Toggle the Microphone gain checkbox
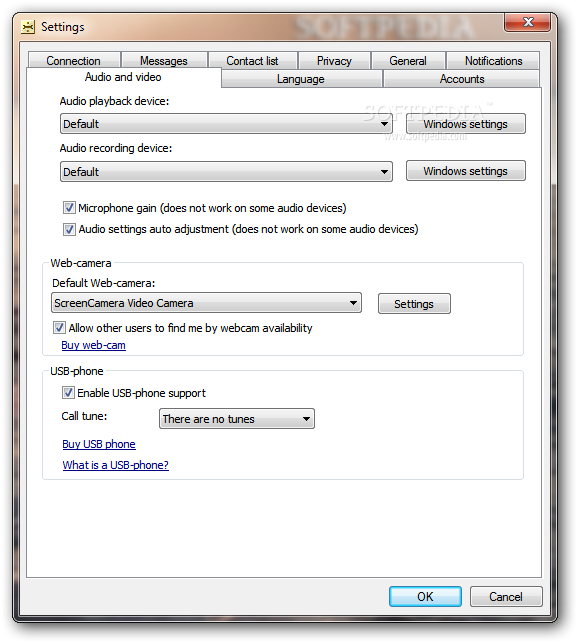This screenshot has width=578, height=643. 69,208
